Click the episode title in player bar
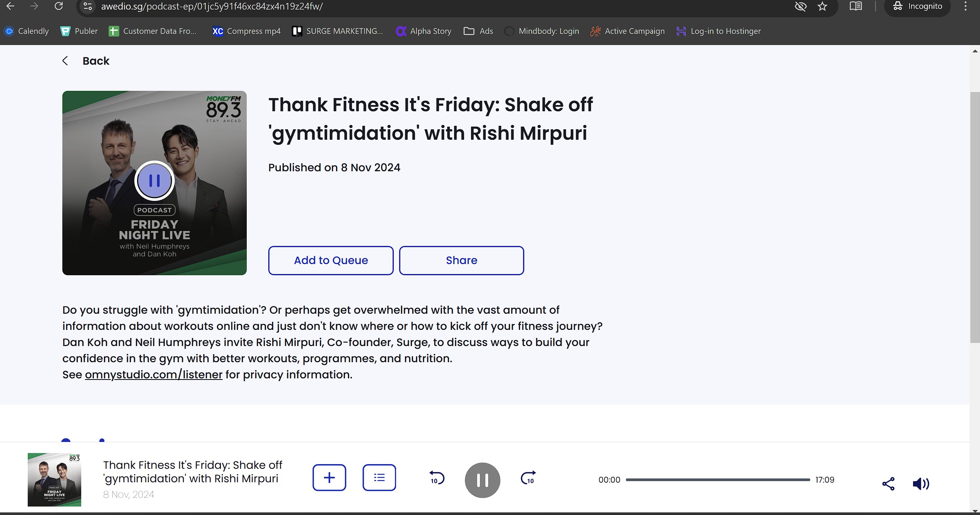980x515 pixels. 192,472
